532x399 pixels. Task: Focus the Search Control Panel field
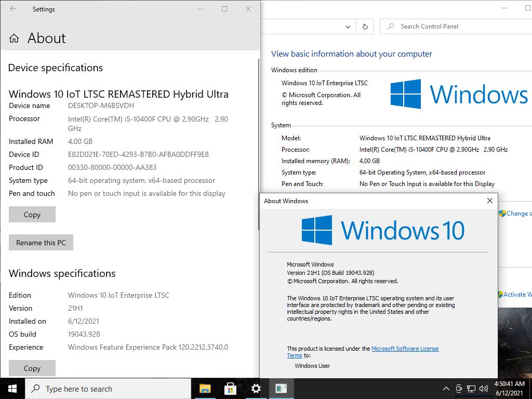(456, 26)
